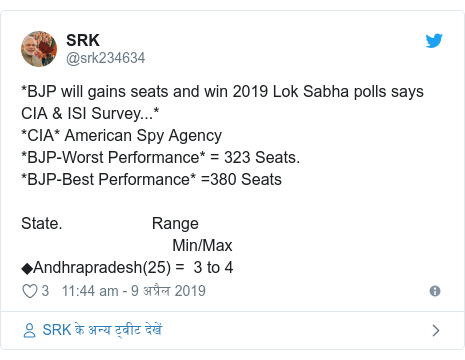Viewport: 465px width, 360px height.
Task: Click the like count number 3
Action: (x=45, y=291)
